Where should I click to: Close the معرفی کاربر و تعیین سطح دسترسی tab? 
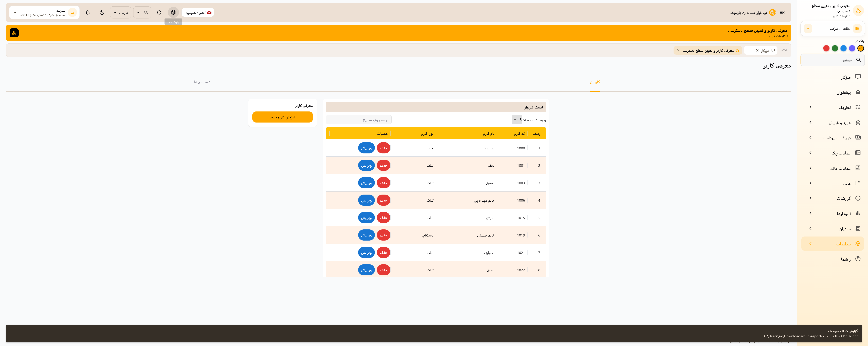click(678, 50)
